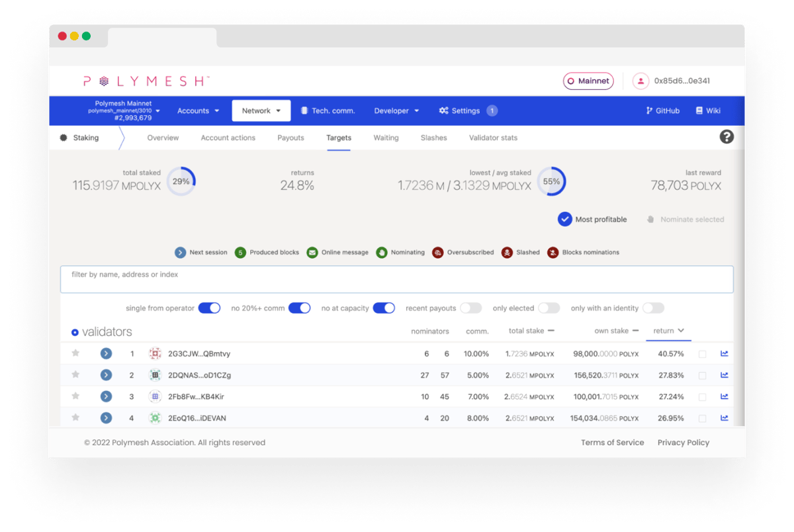Open the help question mark icon
794x532 pixels.
coord(727,137)
